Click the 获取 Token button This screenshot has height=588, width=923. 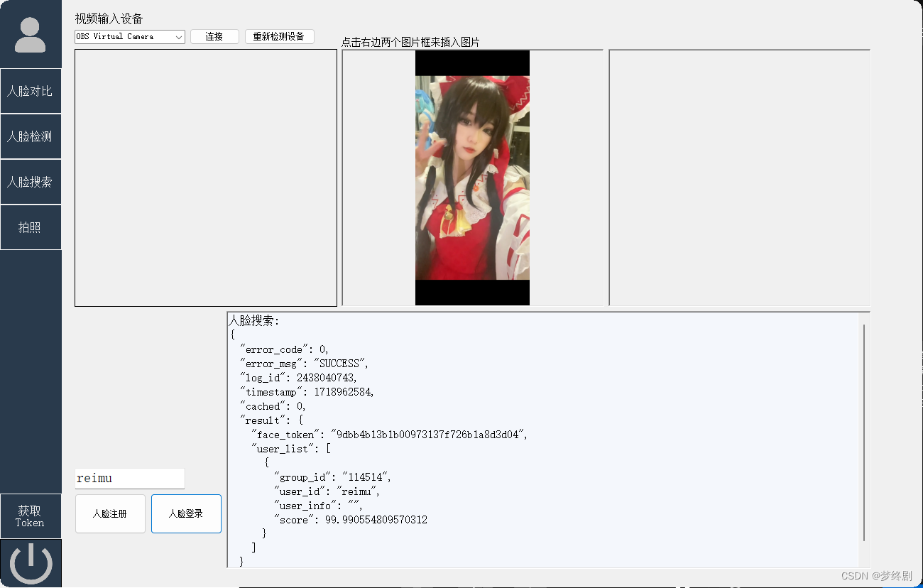(x=31, y=516)
